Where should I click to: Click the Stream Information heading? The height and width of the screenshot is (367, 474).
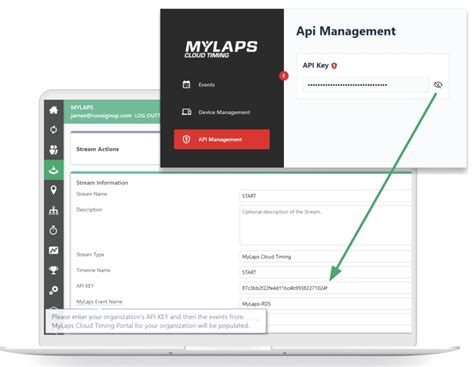pyautogui.click(x=102, y=183)
